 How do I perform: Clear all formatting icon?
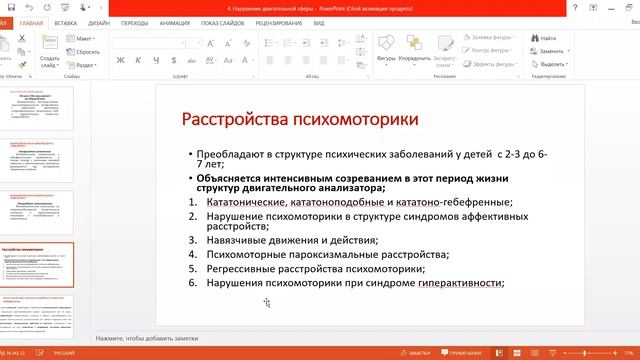(x=246, y=43)
